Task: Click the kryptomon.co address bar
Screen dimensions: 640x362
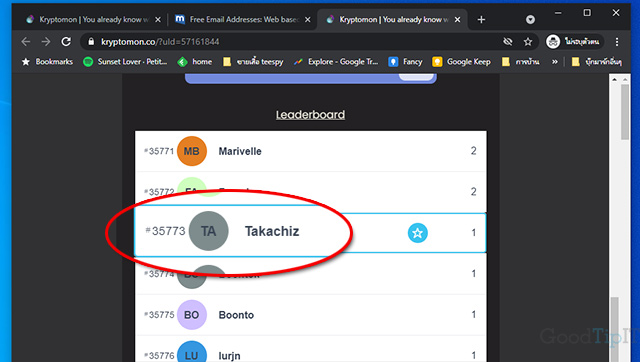Action: 294,42
